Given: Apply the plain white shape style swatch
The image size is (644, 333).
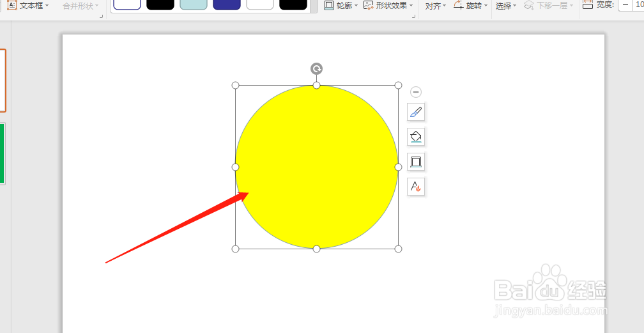Looking at the screenshot, I should coord(260,4).
